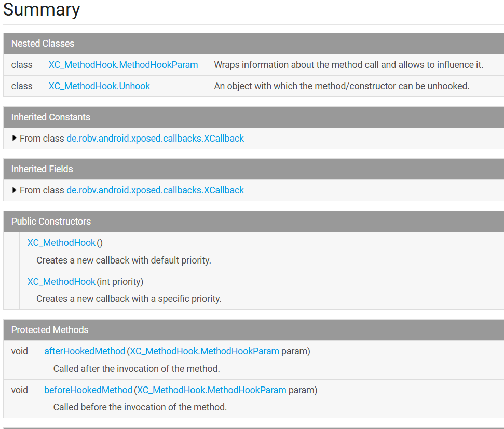Open the no-argument XC_MethodHook() constructor

(x=61, y=243)
